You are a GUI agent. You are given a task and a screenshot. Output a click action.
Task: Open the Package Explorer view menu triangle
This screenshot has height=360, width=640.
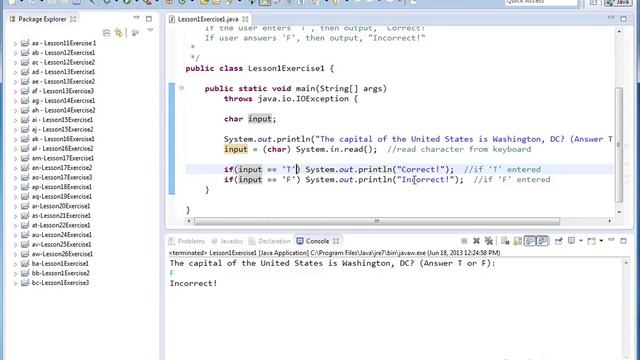click(150, 30)
